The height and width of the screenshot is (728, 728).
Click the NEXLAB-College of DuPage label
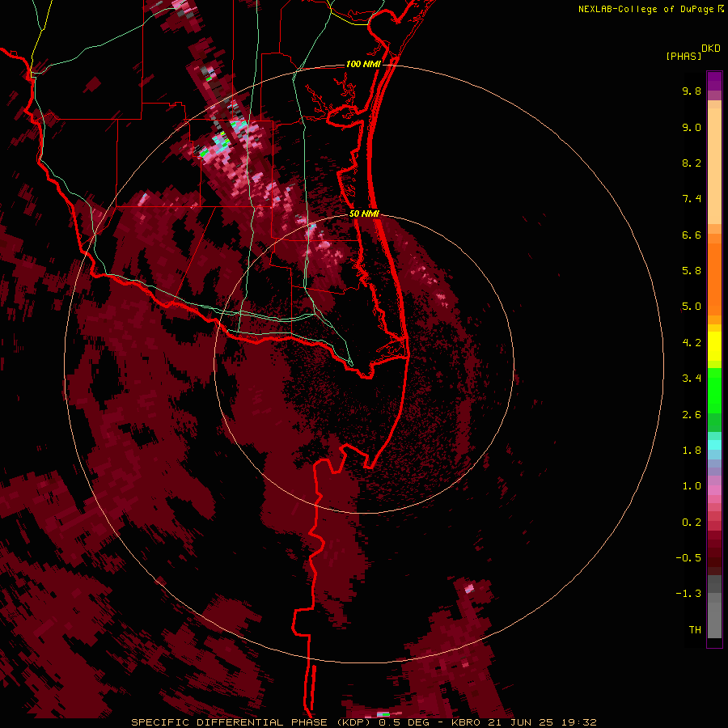(646, 9)
